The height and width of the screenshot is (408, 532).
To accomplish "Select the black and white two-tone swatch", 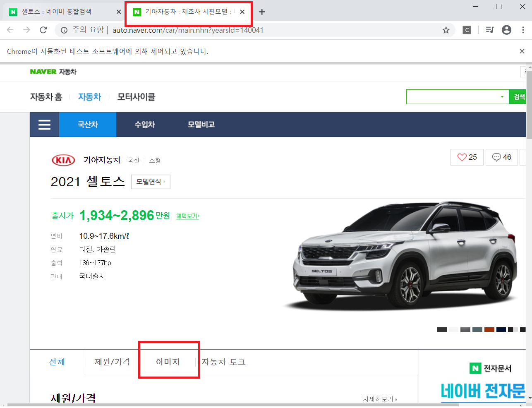I will click(x=513, y=330).
